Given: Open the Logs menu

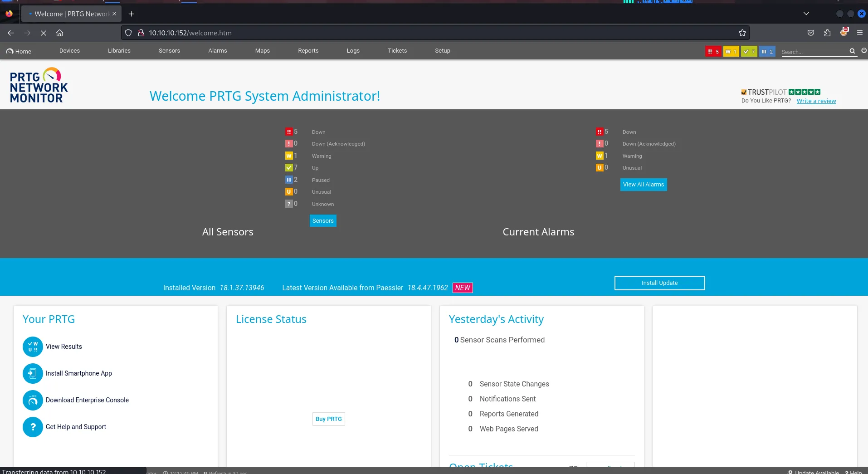Looking at the screenshot, I should (353, 51).
